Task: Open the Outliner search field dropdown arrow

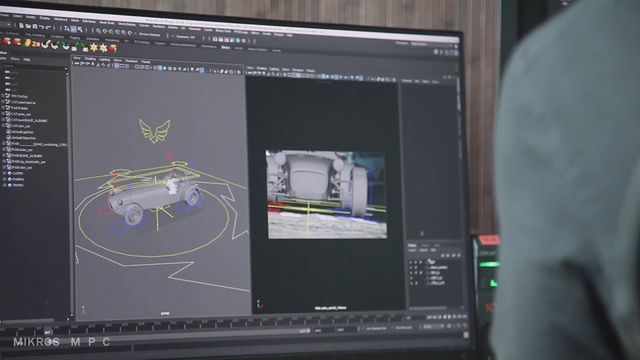Action: 66,69
